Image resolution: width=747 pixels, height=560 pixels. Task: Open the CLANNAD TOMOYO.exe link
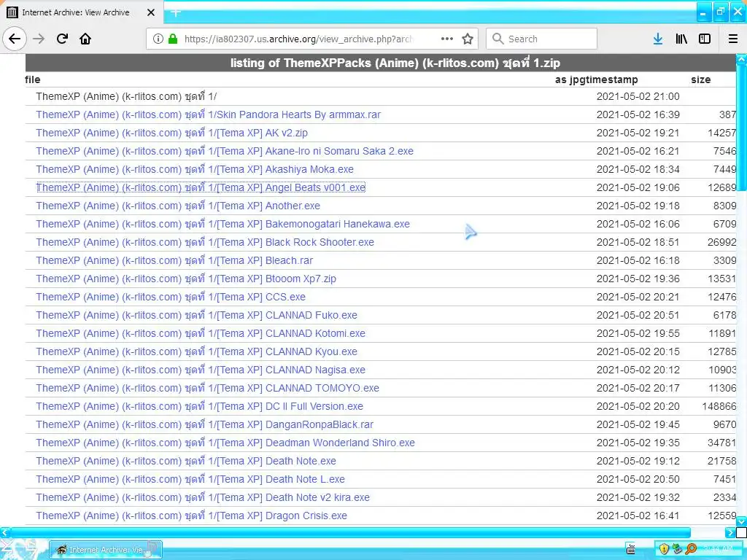coord(207,388)
